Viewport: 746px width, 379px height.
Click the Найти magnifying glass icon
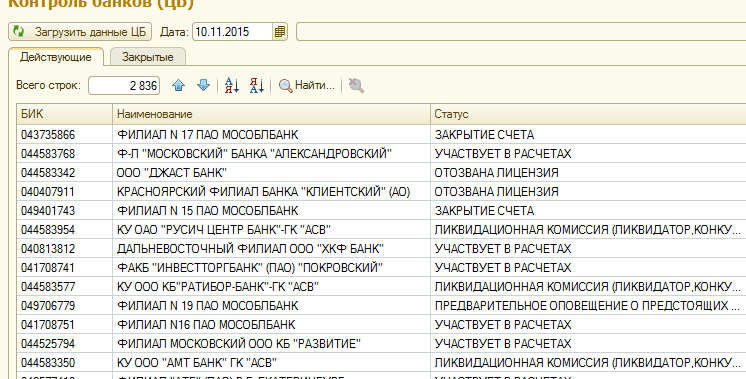coord(285,86)
